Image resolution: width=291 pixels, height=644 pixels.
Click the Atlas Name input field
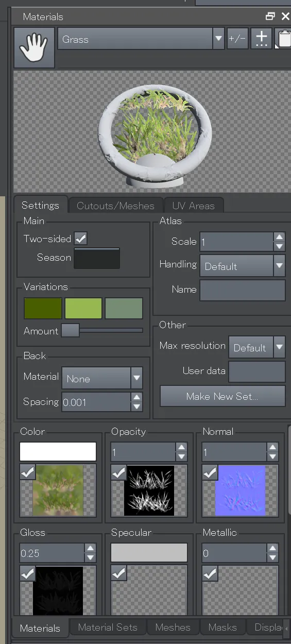pyautogui.click(x=243, y=290)
